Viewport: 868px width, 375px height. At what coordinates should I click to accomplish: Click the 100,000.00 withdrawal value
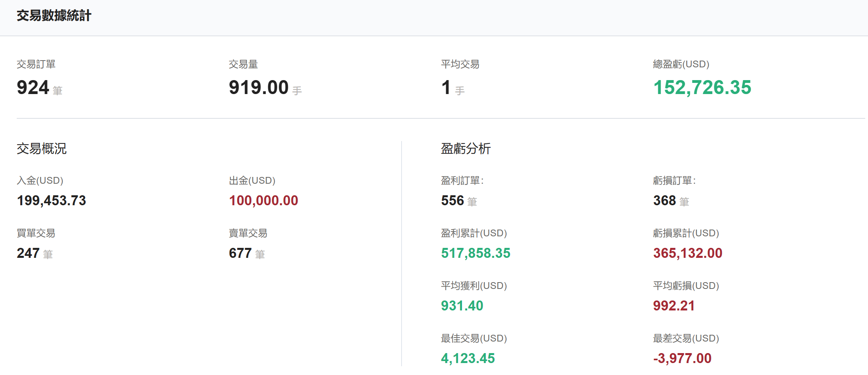pos(263,200)
